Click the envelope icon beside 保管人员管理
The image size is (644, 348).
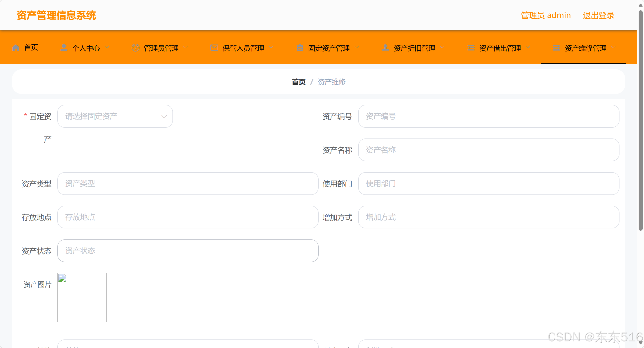point(214,47)
